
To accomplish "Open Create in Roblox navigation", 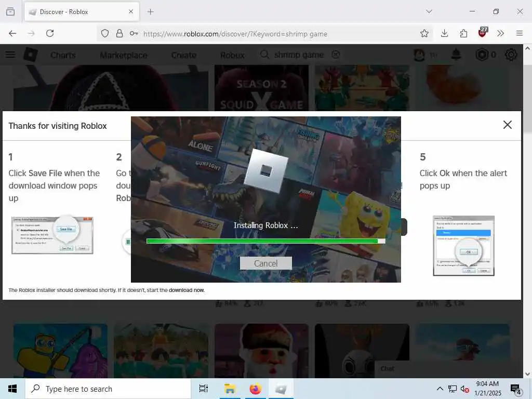I will coord(183,55).
